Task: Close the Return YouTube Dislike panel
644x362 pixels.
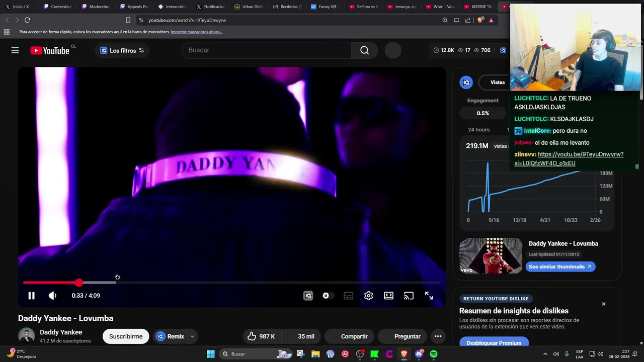Action: [604, 304]
